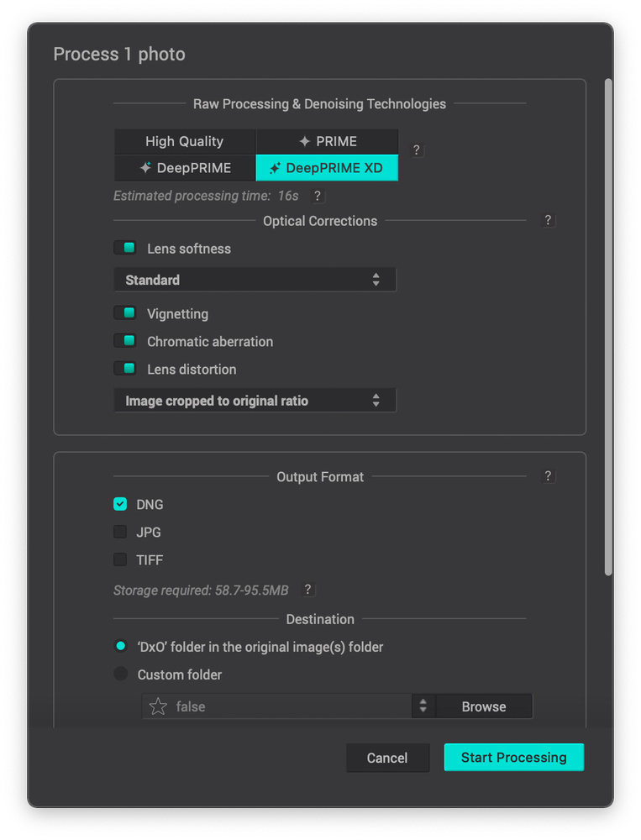
Task: Select the DeepPRIME denoising mode
Action: (185, 168)
